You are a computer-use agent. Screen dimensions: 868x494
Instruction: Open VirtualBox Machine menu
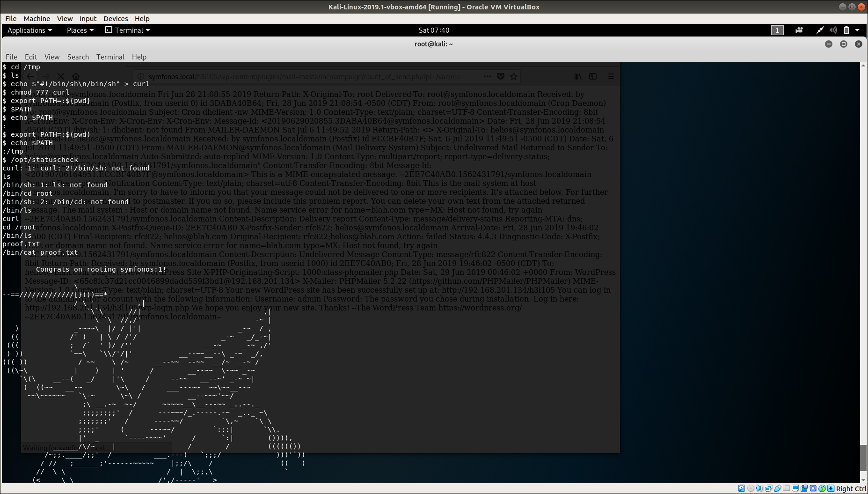coord(36,19)
